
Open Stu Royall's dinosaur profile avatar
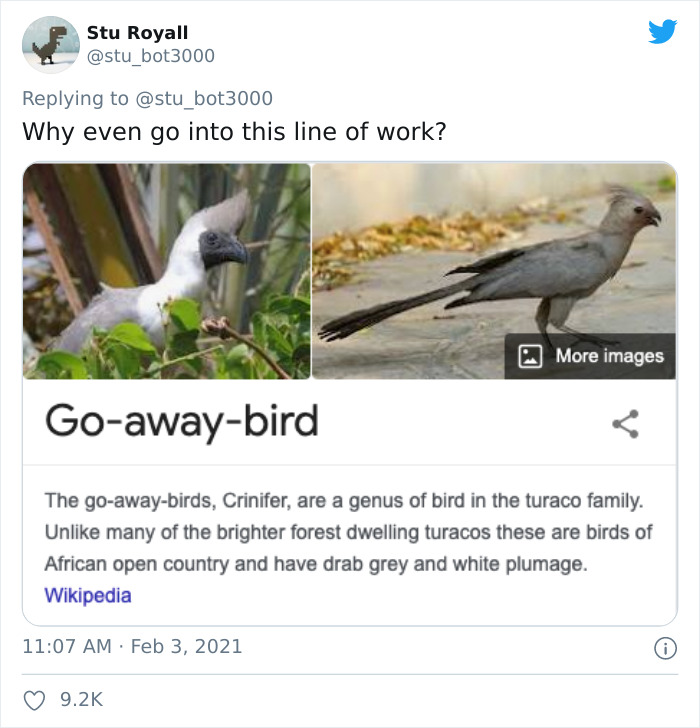click(50, 45)
